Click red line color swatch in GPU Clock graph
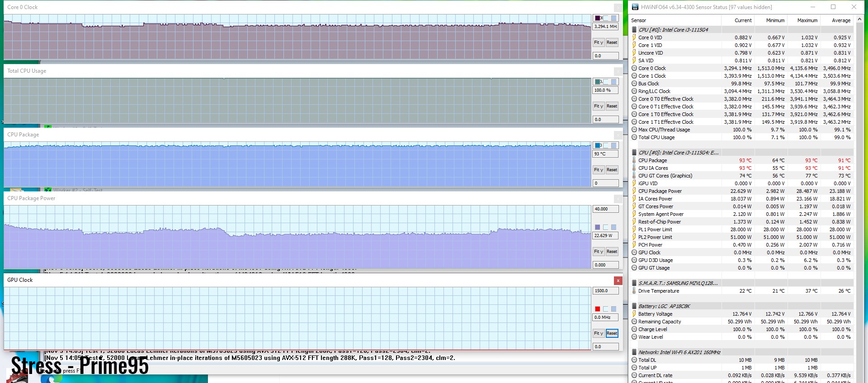868x383 pixels. tap(598, 309)
